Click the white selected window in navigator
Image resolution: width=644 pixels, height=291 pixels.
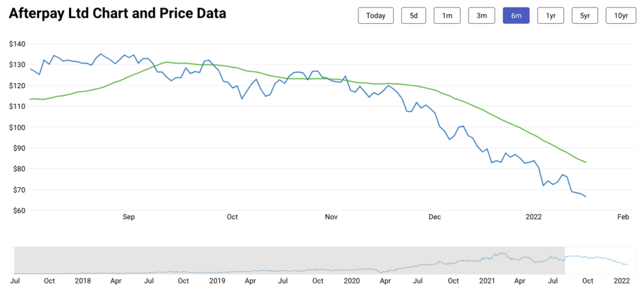tap(597, 260)
